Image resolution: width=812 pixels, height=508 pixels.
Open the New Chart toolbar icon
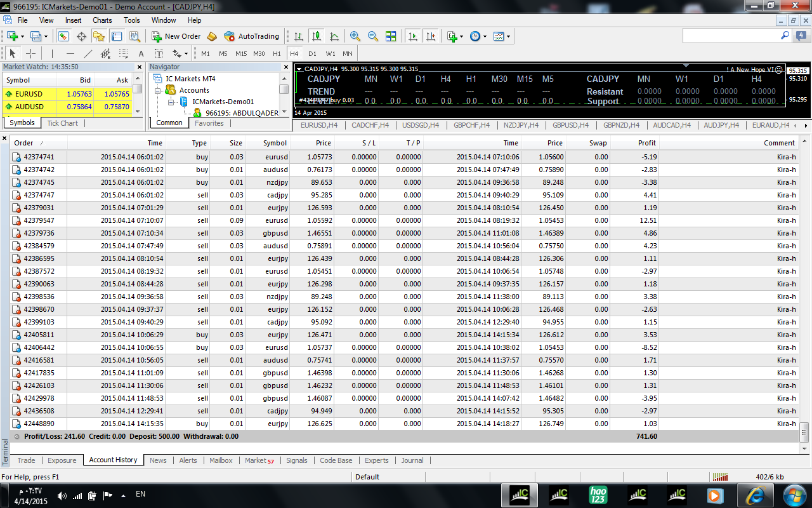pos(11,36)
